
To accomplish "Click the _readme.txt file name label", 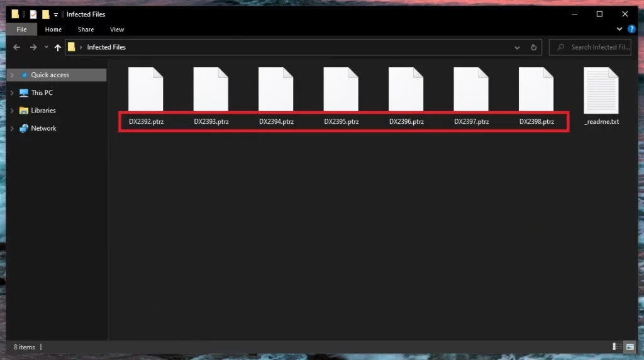I will 602,121.
